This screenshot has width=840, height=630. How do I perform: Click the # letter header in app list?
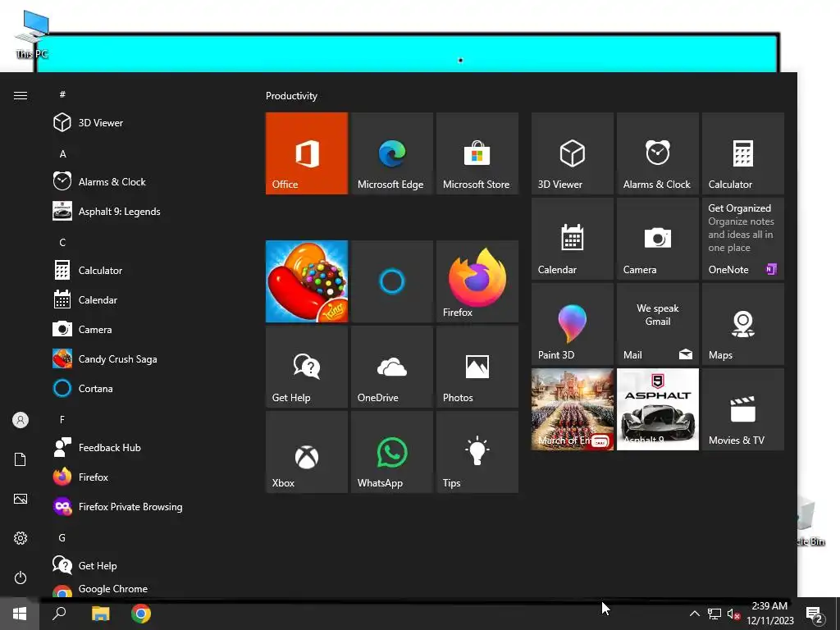click(62, 94)
